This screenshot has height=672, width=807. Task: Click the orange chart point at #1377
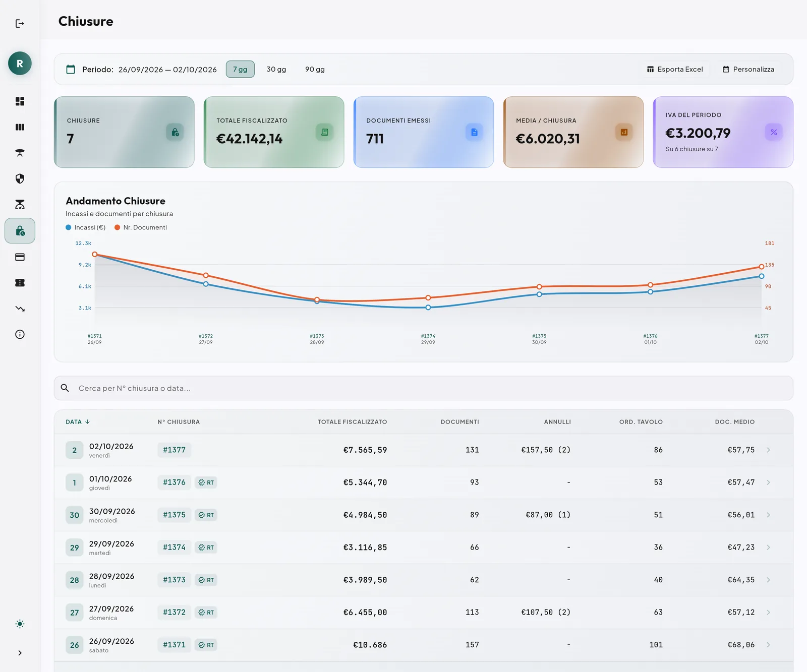point(762,267)
